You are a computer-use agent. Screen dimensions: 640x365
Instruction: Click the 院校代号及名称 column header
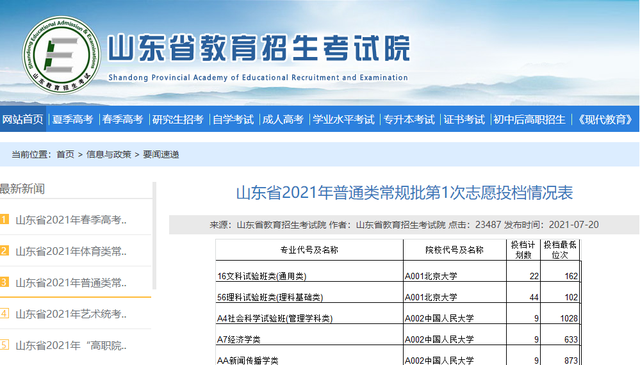point(454,250)
